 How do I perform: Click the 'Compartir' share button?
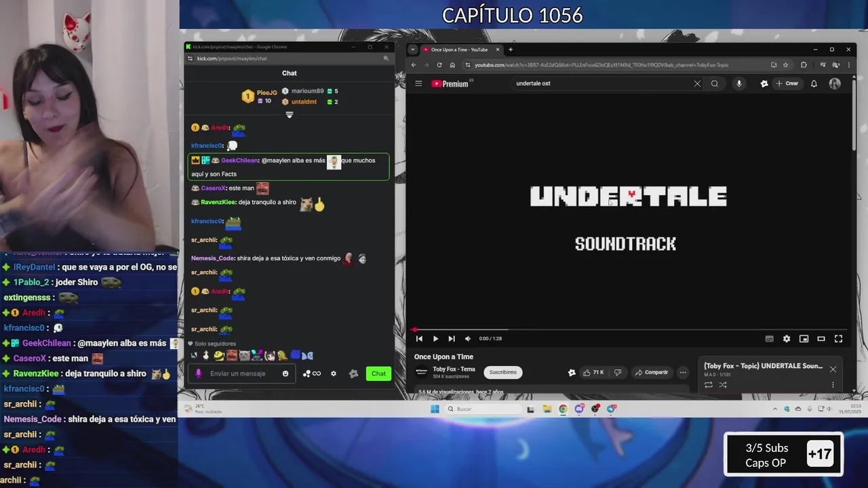click(652, 372)
